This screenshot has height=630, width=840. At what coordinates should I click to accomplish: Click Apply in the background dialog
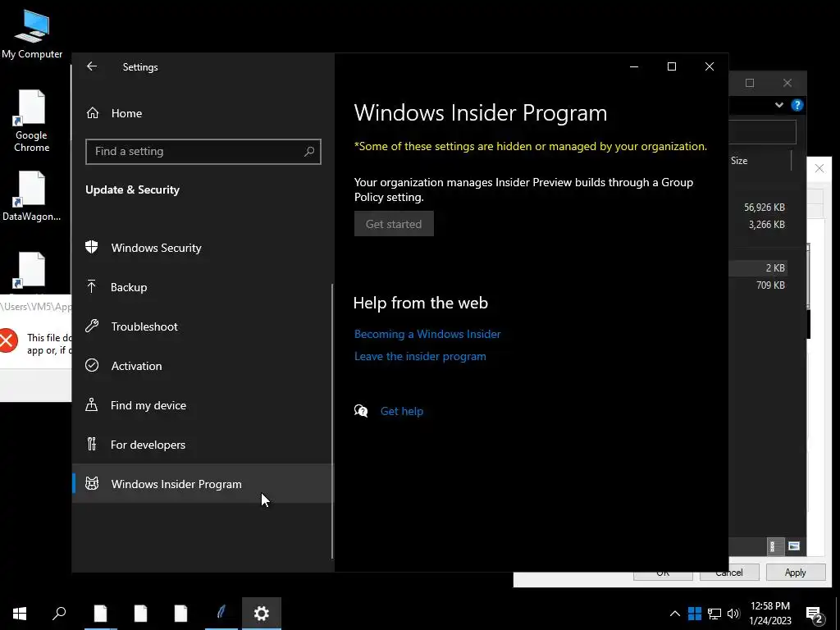click(x=795, y=572)
